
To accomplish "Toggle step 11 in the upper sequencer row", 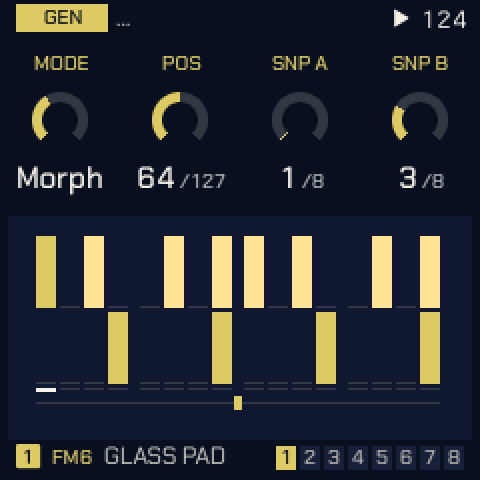I will (x=302, y=272).
